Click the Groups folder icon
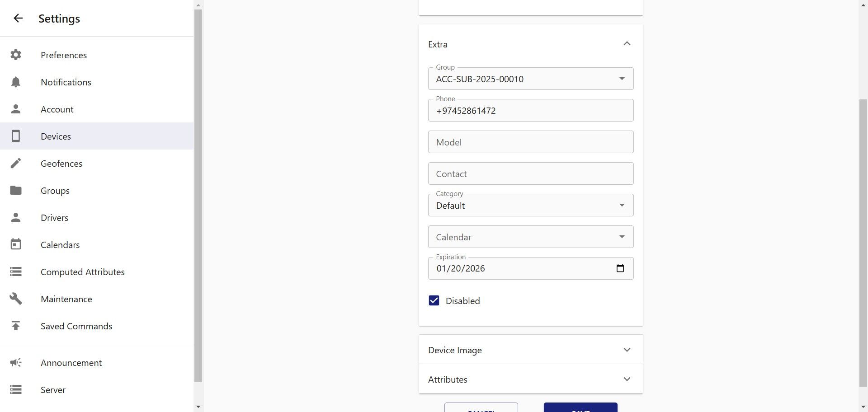The image size is (868, 412). pyautogui.click(x=16, y=190)
